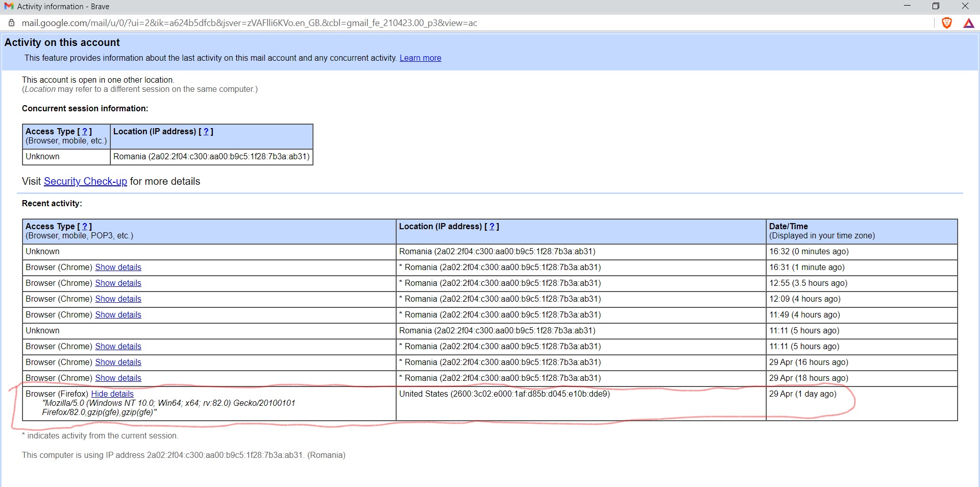This screenshot has height=487, width=980.
Task: Show details for the 16:31 Chrome session
Action: click(x=118, y=267)
